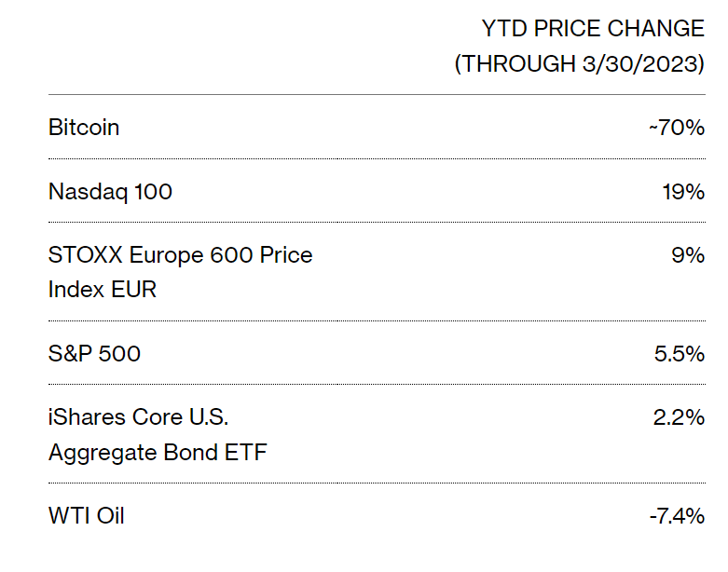Screen dimensions: 728x572
Task: Select the WTI Oil row label
Action: (x=87, y=515)
